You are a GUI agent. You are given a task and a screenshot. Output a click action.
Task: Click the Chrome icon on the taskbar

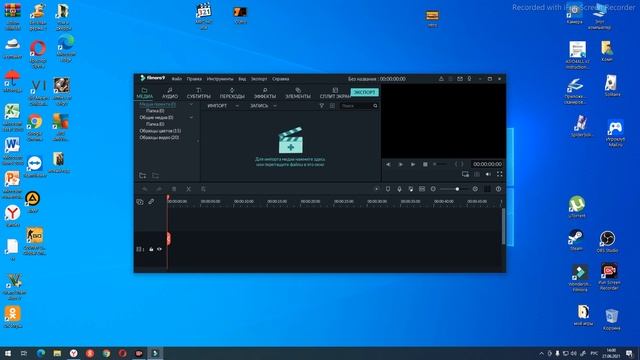[106, 353]
